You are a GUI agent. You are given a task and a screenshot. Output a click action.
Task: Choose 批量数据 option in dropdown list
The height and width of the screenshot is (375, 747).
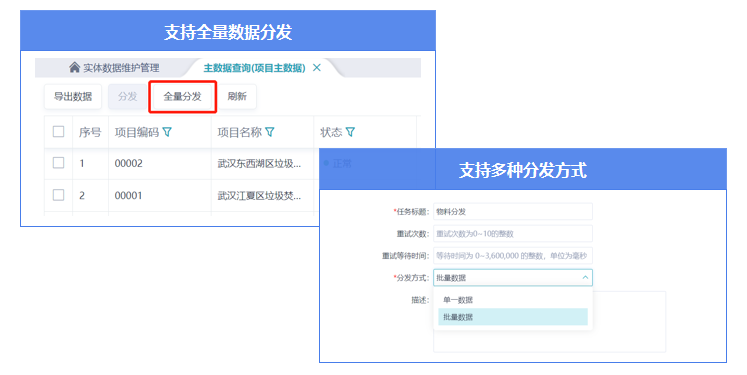coord(513,317)
